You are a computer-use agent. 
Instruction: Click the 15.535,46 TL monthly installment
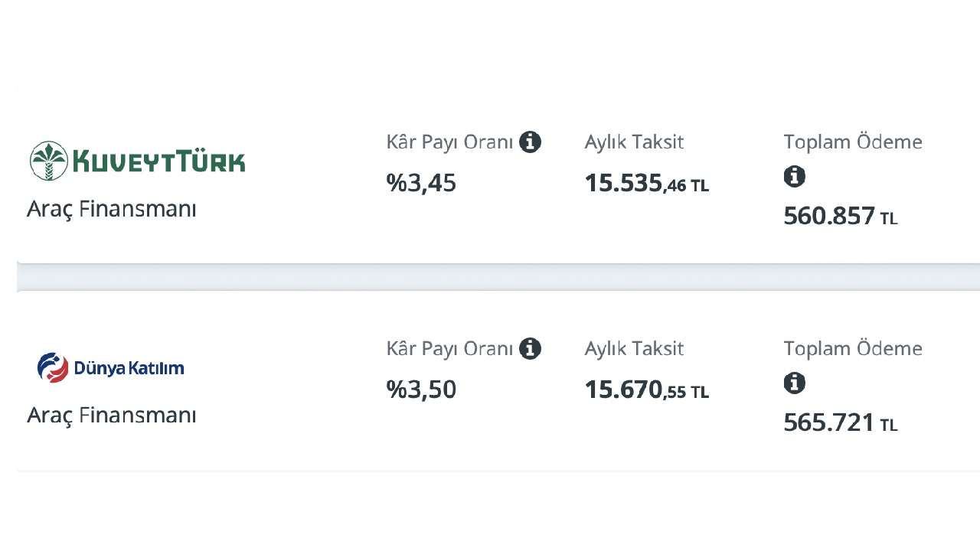pyautogui.click(x=647, y=184)
